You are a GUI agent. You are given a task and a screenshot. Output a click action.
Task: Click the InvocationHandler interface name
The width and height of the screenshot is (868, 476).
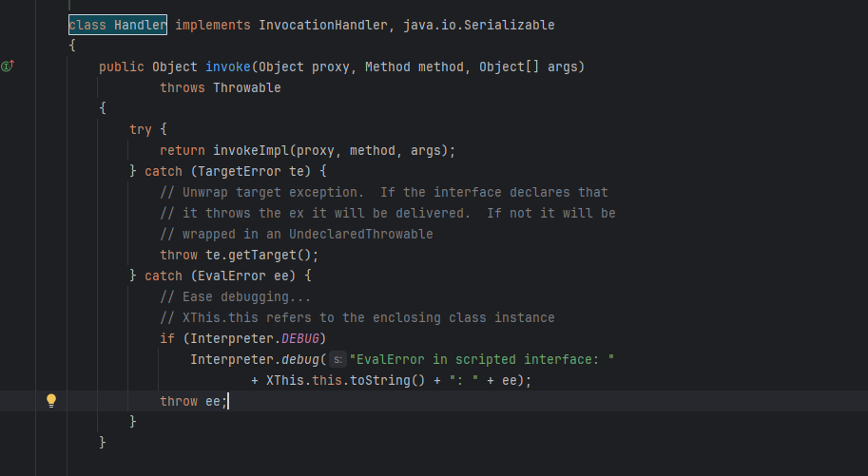point(318,25)
